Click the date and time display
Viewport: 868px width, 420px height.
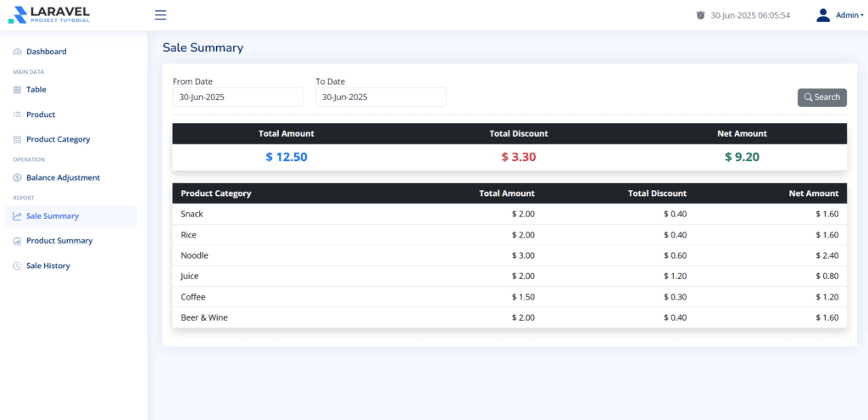point(749,15)
